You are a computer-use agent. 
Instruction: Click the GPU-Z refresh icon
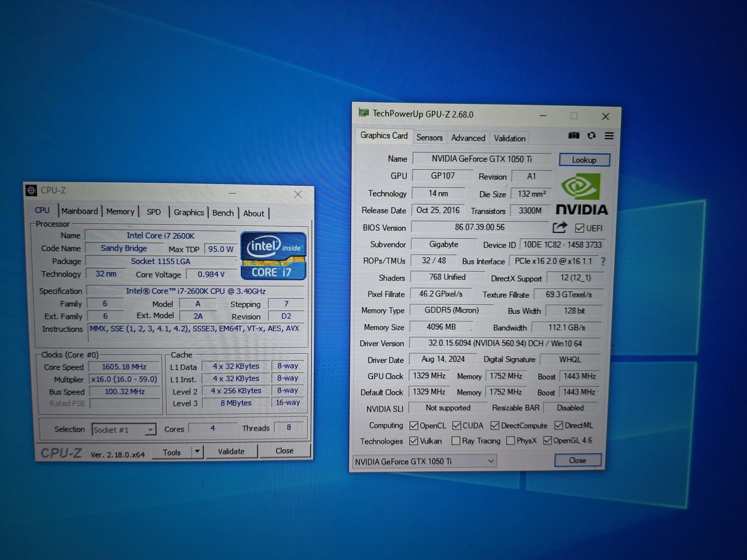[592, 135]
